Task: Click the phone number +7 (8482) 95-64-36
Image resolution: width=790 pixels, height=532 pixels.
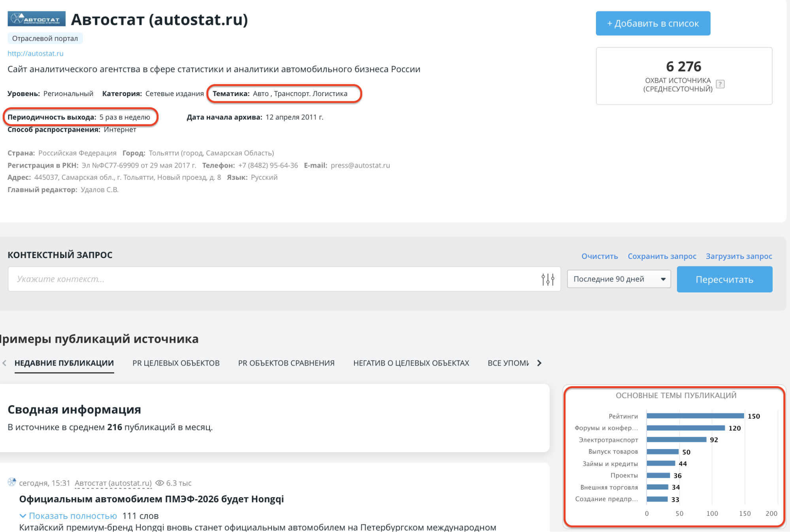Action: [268, 165]
